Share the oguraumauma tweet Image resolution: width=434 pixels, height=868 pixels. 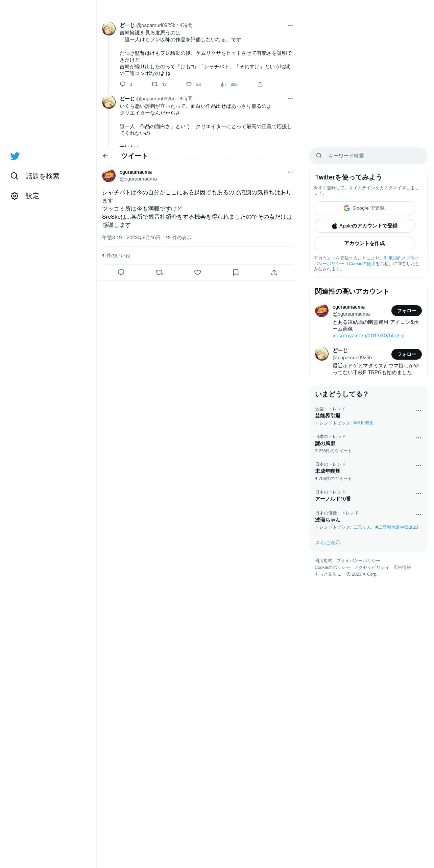point(274,272)
